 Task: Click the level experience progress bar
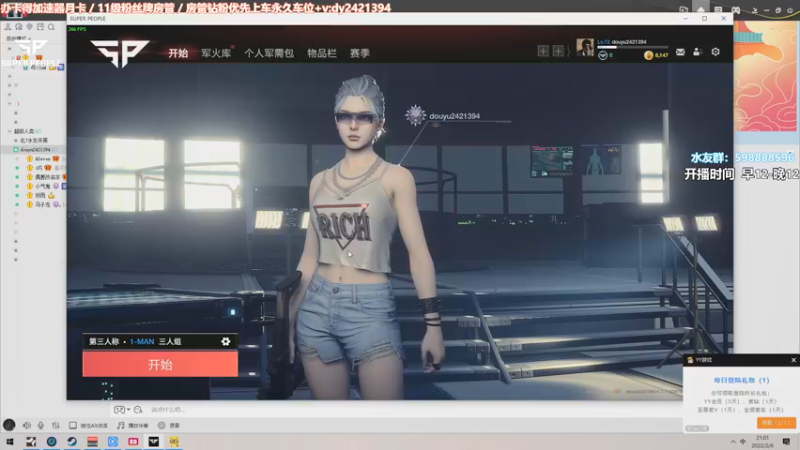(x=633, y=47)
